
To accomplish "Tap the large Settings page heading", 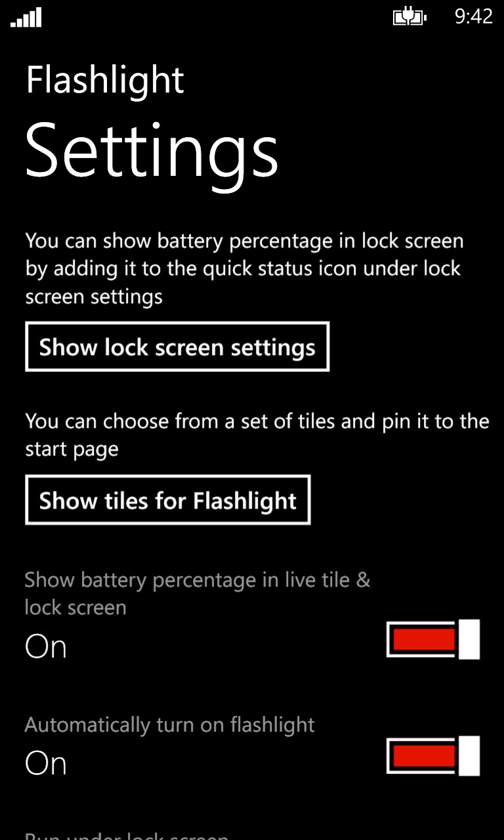I will coord(152,153).
